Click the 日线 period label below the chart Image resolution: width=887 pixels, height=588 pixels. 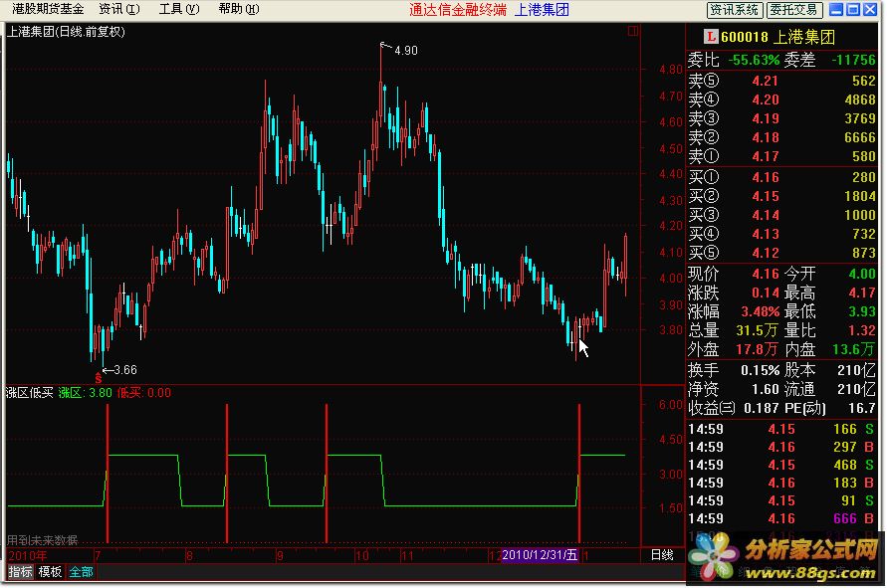[x=662, y=555]
